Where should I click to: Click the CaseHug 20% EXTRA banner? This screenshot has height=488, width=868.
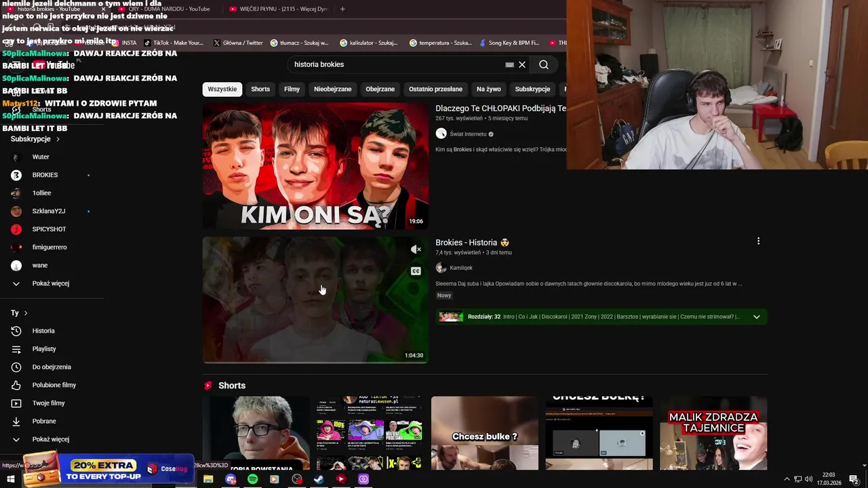(108, 469)
